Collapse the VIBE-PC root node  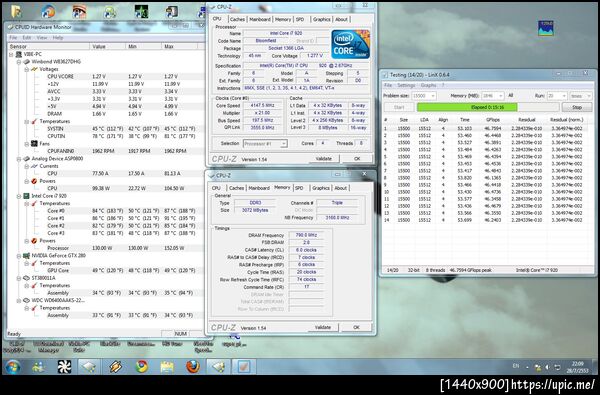click(x=11, y=55)
